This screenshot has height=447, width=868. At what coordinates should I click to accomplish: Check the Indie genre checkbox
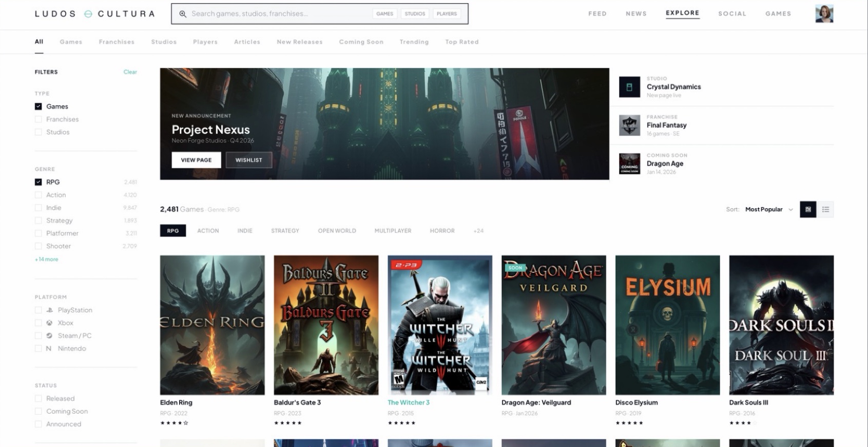pyautogui.click(x=38, y=208)
